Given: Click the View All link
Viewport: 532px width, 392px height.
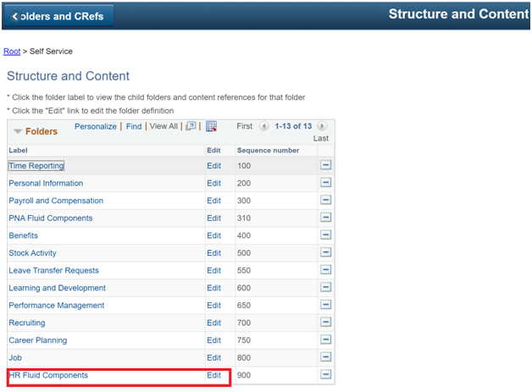Looking at the screenshot, I should coord(163,126).
